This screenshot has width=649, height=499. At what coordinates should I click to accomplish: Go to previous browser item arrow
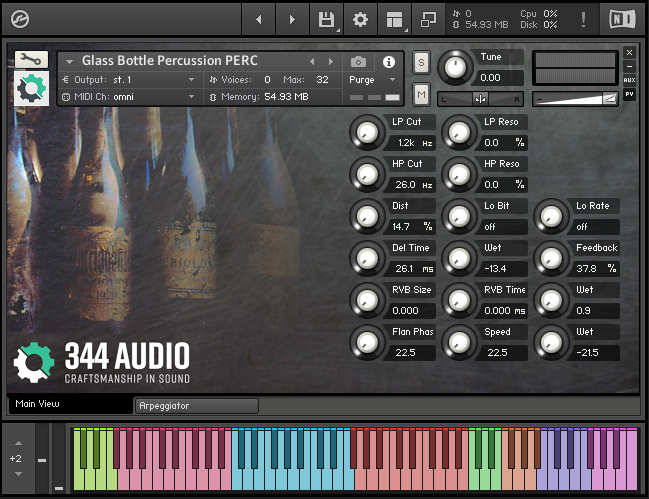pos(259,19)
